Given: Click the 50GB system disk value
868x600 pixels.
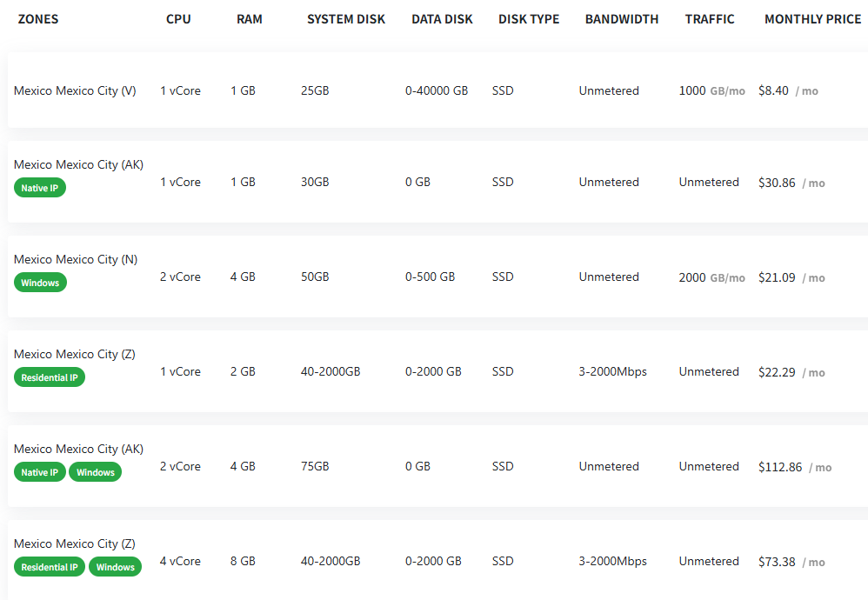Looking at the screenshot, I should click(315, 277).
